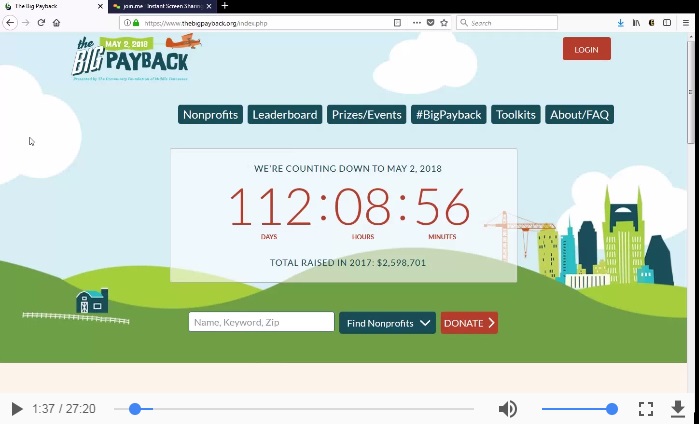Open the browser home icon

click(x=56, y=23)
